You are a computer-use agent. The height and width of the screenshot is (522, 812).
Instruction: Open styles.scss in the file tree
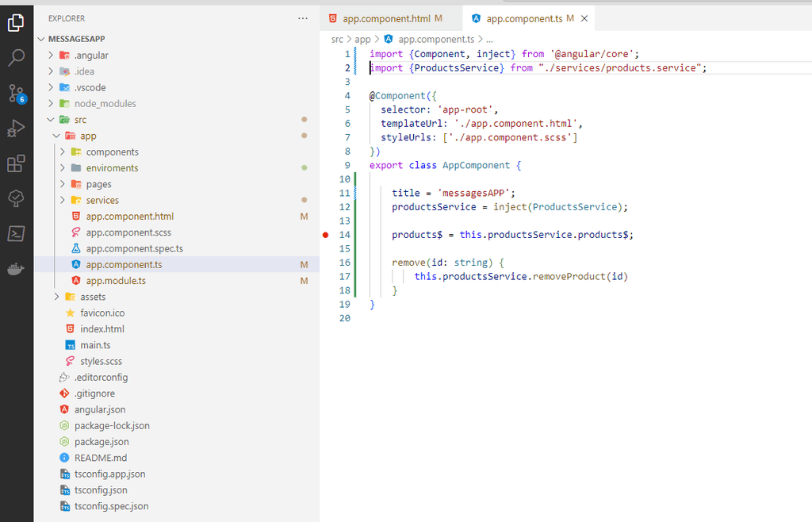click(101, 362)
